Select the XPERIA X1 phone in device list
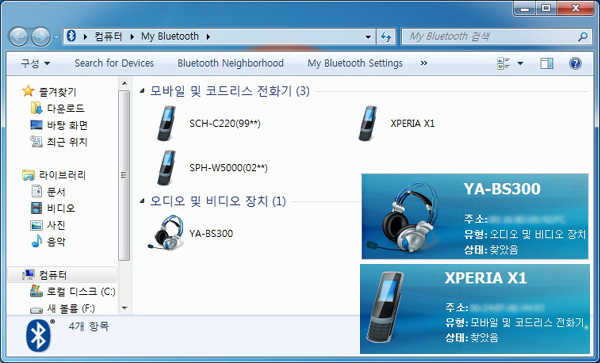 click(396, 123)
